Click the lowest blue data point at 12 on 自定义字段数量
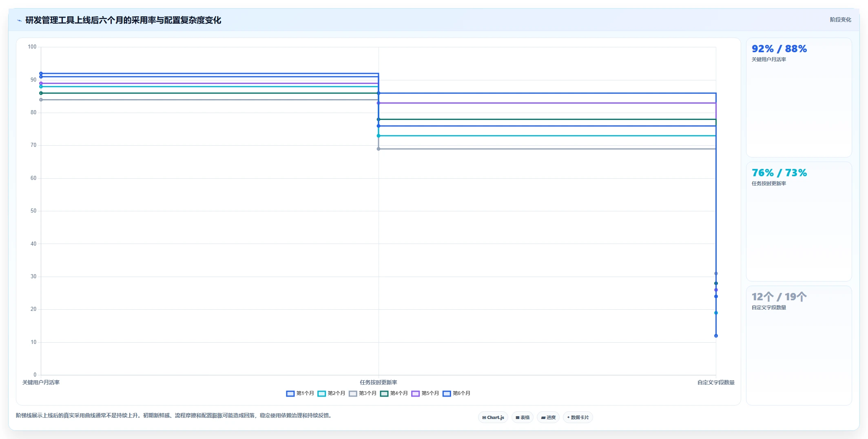The image size is (868, 439). (x=716, y=336)
